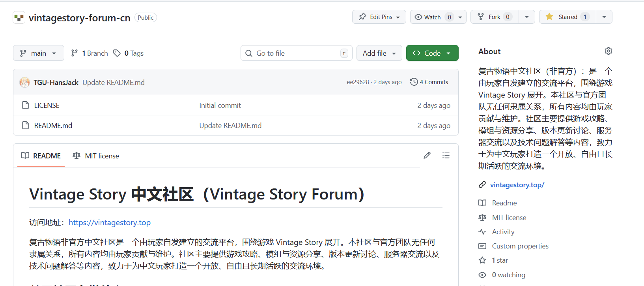Open the Fork options dropdown arrow
The image size is (644, 286).
pyautogui.click(x=527, y=17)
